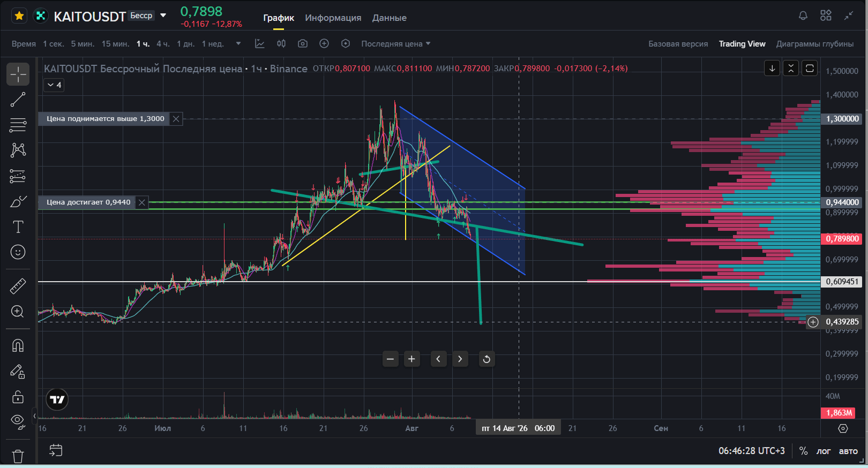Image resolution: width=868 pixels, height=468 pixels.
Task: Expand the side panel collapse arrow
Action: 34,416
